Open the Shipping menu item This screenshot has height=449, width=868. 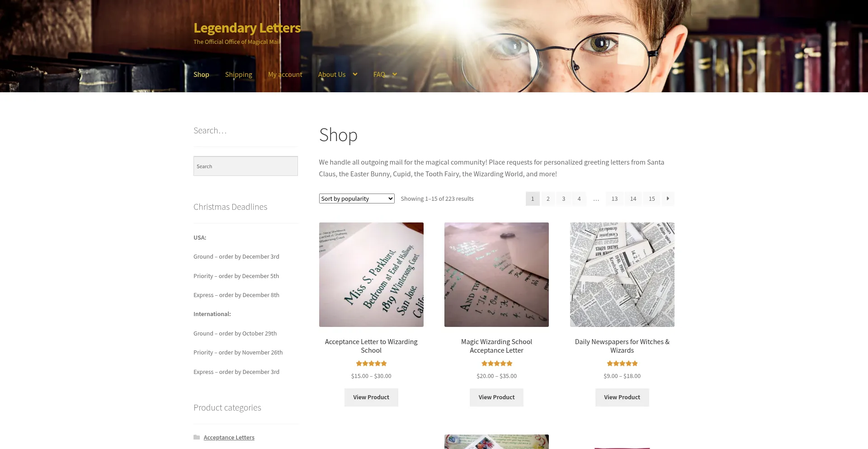239,75
